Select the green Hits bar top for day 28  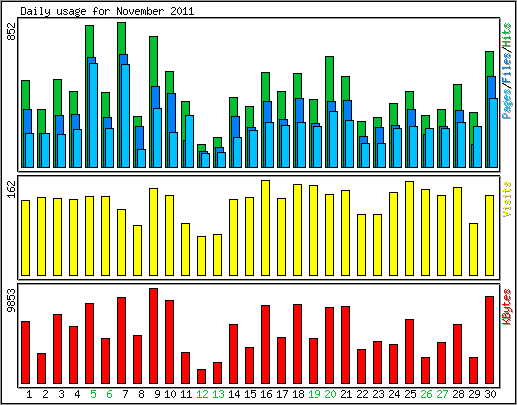click(458, 96)
